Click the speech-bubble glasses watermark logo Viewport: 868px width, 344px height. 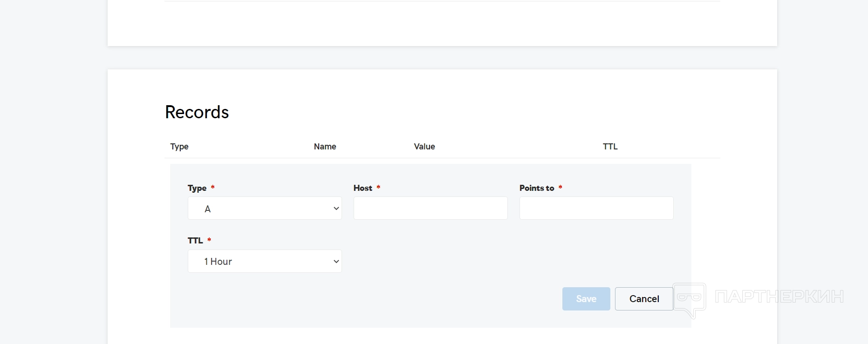690,299
